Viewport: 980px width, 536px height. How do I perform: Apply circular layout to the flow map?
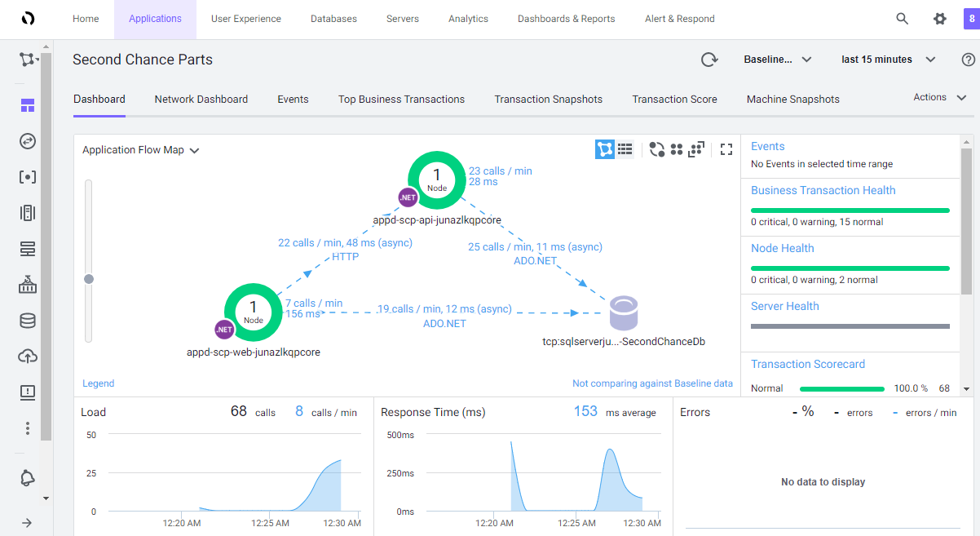click(x=656, y=149)
